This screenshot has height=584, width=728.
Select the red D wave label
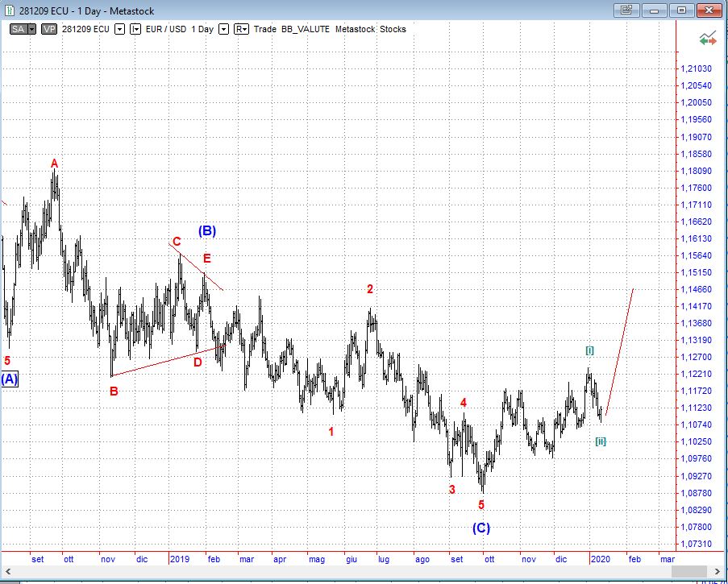(198, 362)
